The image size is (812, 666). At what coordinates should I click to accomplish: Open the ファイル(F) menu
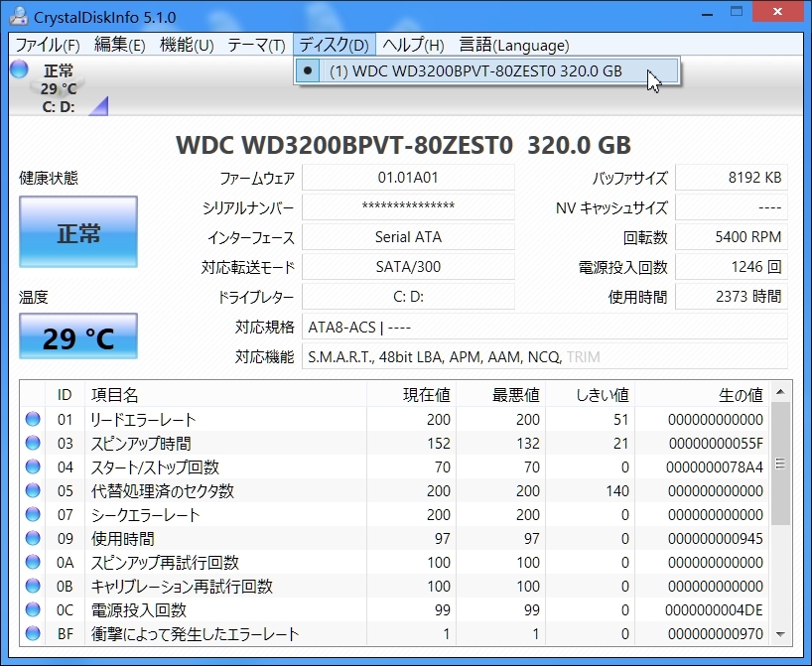[x=47, y=45]
